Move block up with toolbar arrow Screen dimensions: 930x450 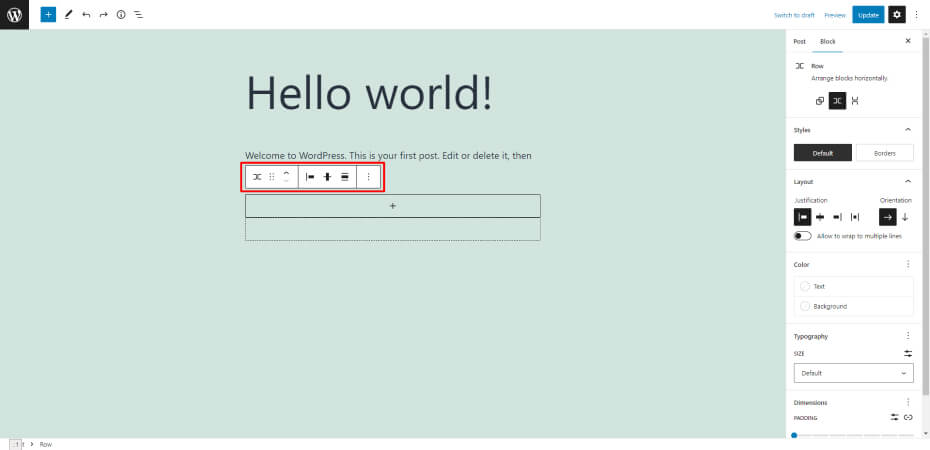click(x=286, y=173)
